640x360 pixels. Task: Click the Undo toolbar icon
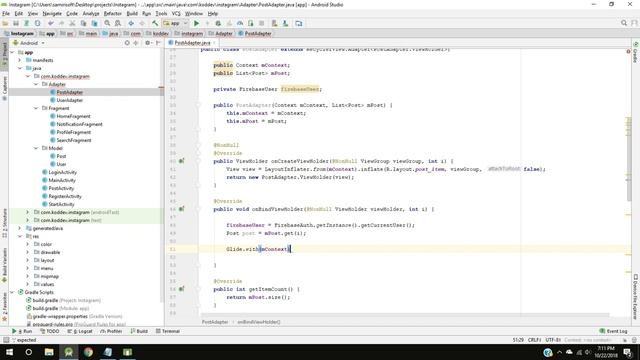pos(51,23)
